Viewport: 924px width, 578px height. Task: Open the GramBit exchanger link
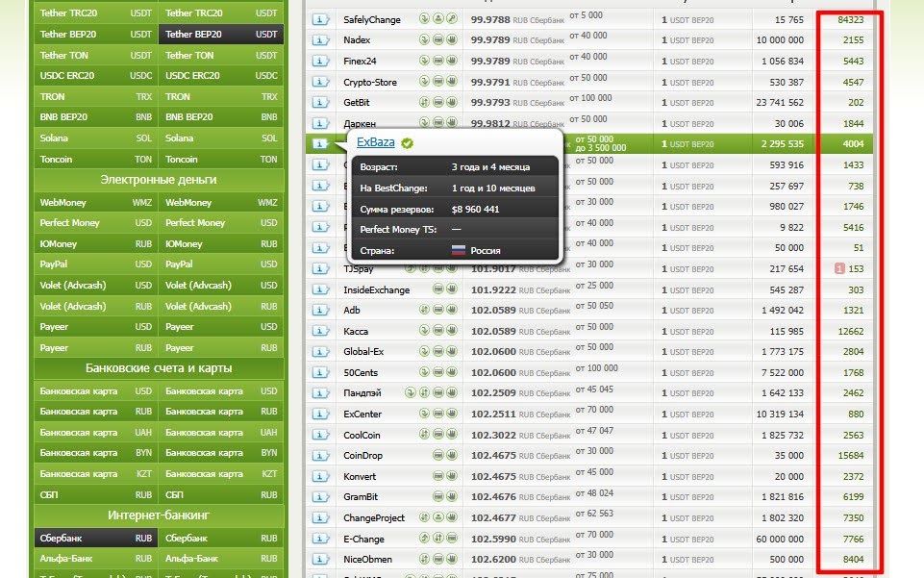[x=361, y=496]
